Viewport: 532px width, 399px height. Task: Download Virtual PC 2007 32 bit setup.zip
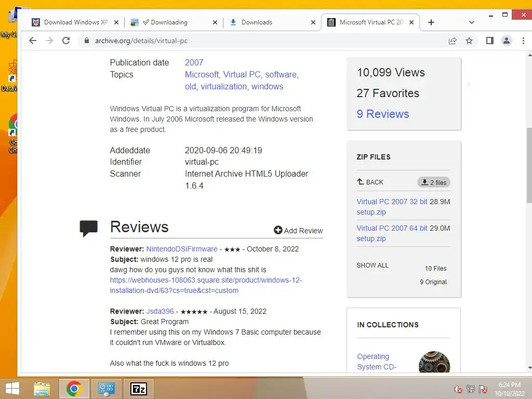[392, 207]
